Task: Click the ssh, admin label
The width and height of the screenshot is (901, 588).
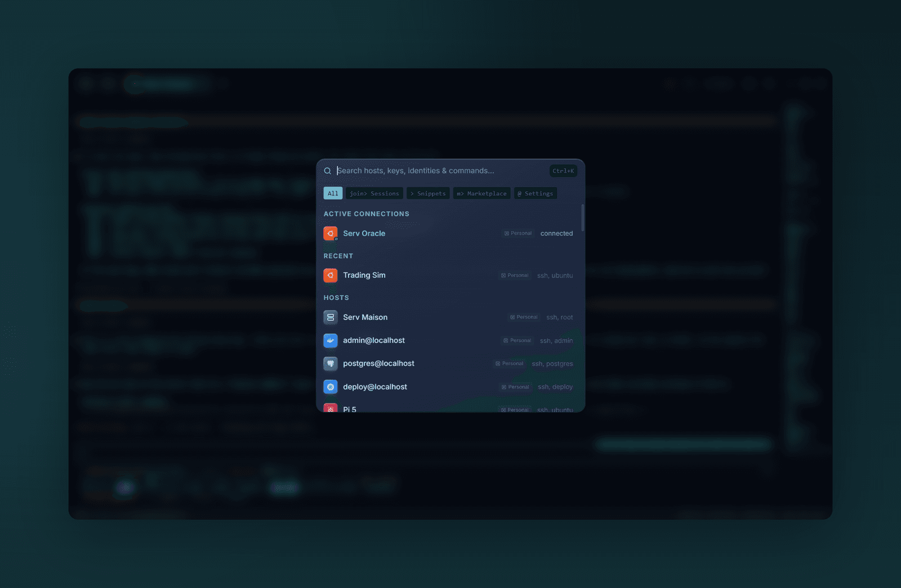Action: click(x=556, y=341)
